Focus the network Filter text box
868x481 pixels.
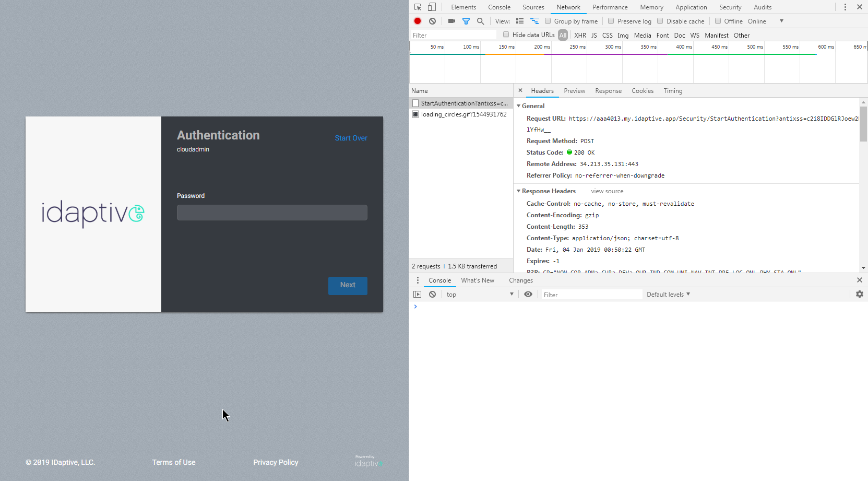454,36
